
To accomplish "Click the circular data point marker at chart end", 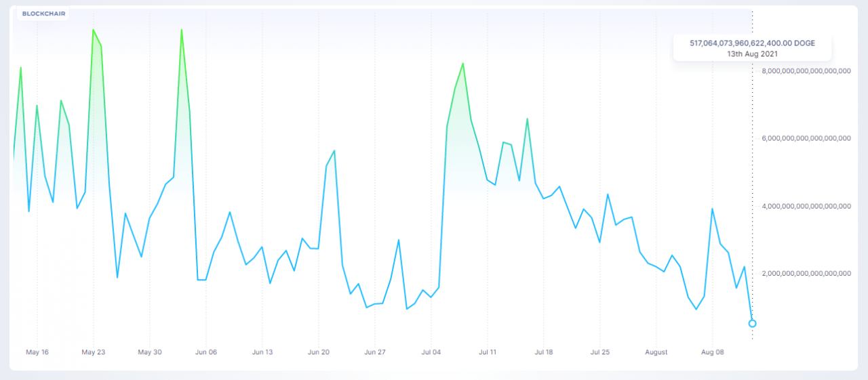I will point(752,324).
